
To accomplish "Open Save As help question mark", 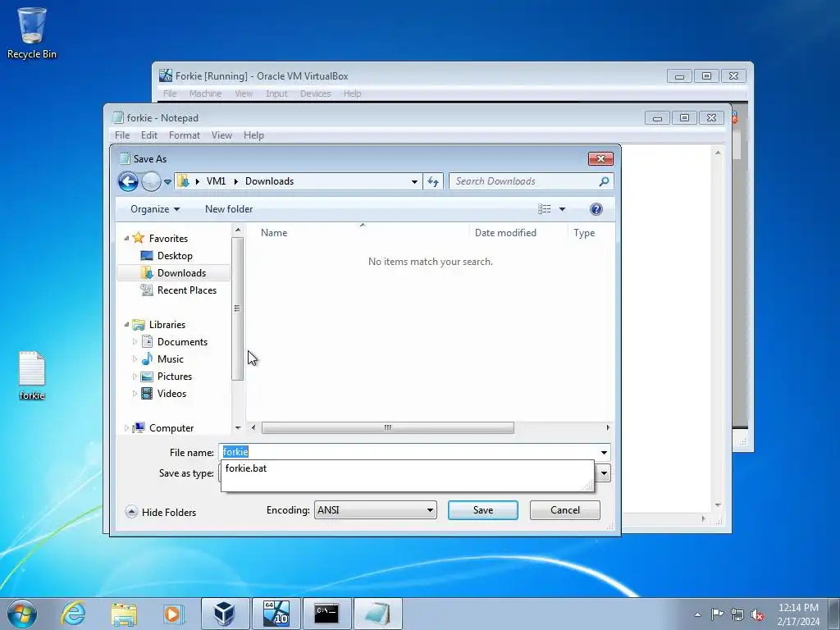I will 596,209.
